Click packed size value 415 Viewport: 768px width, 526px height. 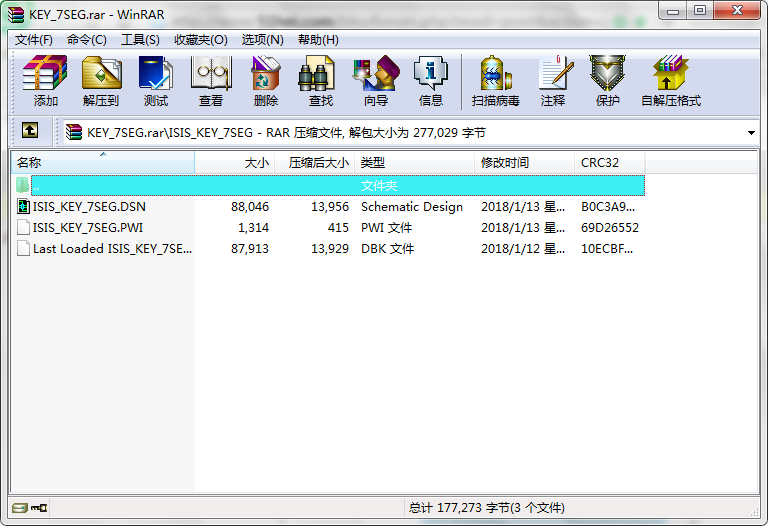pyautogui.click(x=338, y=228)
